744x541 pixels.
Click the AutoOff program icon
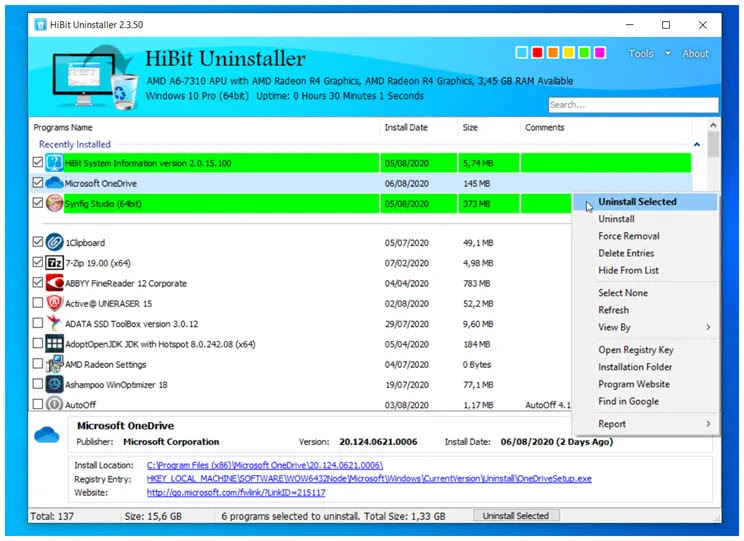click(x=54, y=404)
